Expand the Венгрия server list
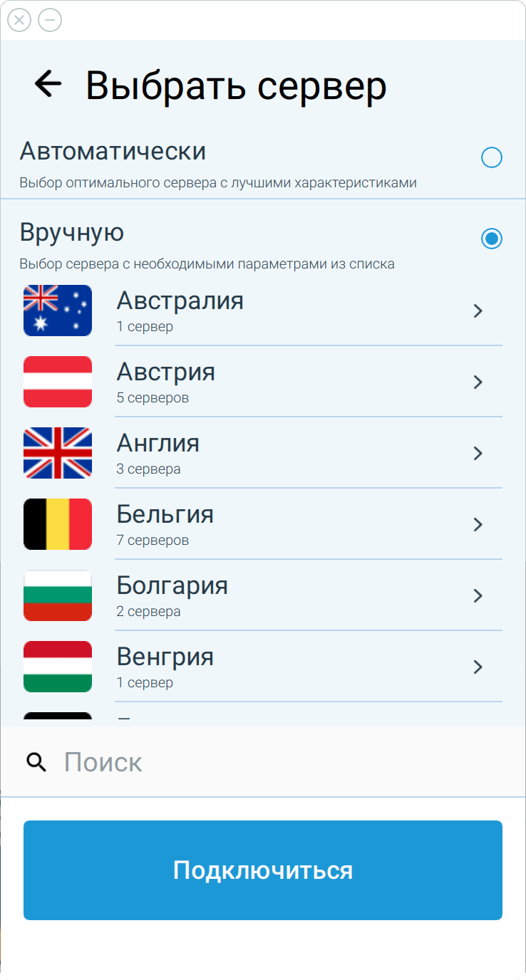 [x=478, y=667]
